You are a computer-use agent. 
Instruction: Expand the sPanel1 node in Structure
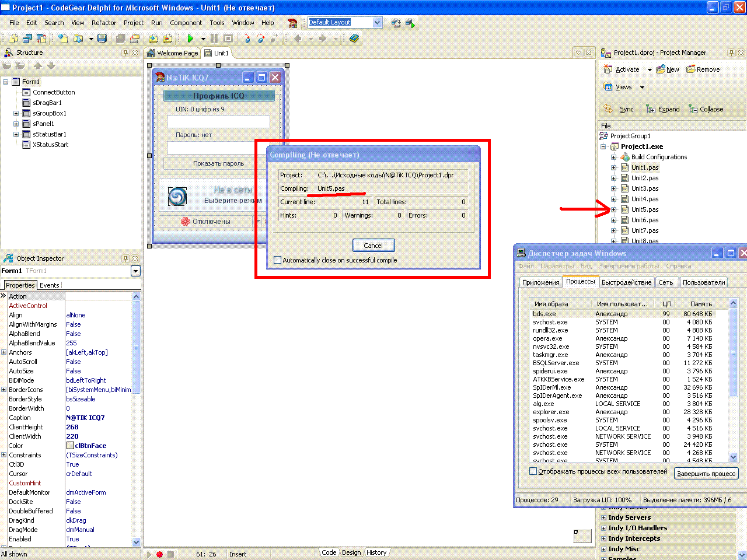coord(16,124)
